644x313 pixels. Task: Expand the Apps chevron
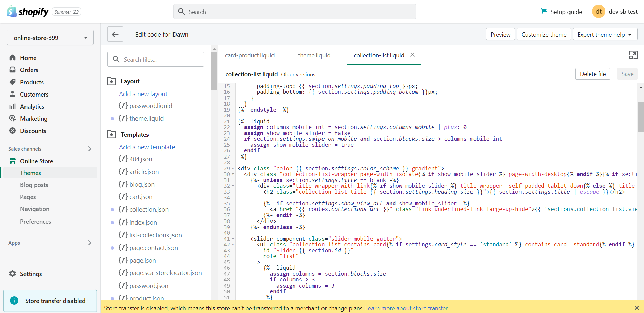(x=90, y=243)
